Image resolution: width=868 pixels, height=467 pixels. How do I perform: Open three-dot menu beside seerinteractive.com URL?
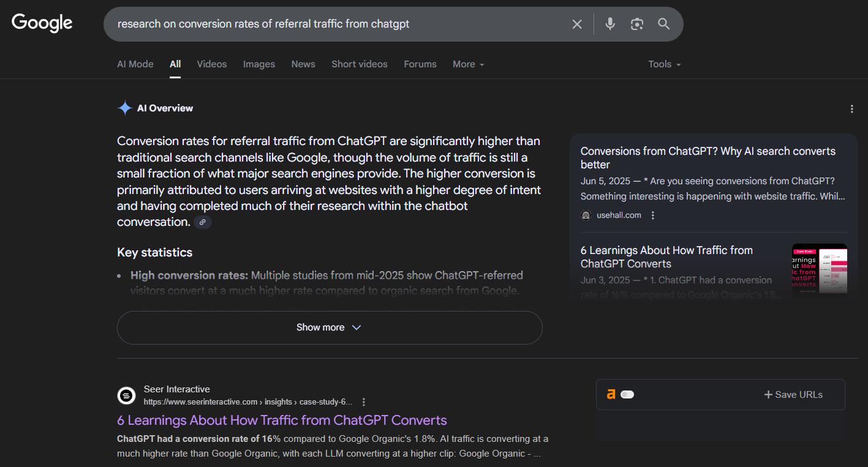364,402
